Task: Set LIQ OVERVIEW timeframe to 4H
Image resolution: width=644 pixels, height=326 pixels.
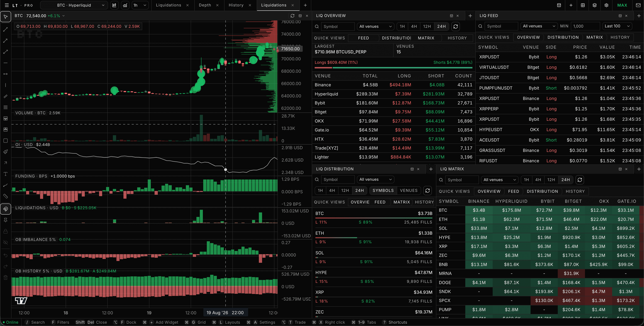Action: (x=414, y=26)
